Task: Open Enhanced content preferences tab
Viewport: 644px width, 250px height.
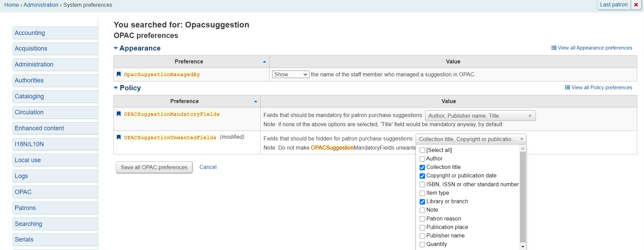Action: 55,128
